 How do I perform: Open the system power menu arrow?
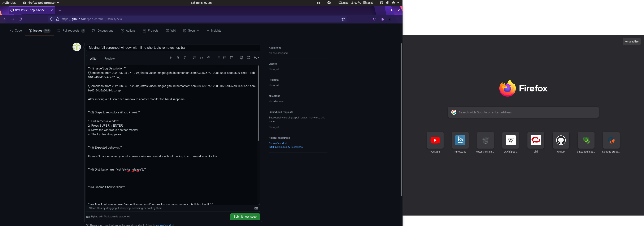pos(398,3)
